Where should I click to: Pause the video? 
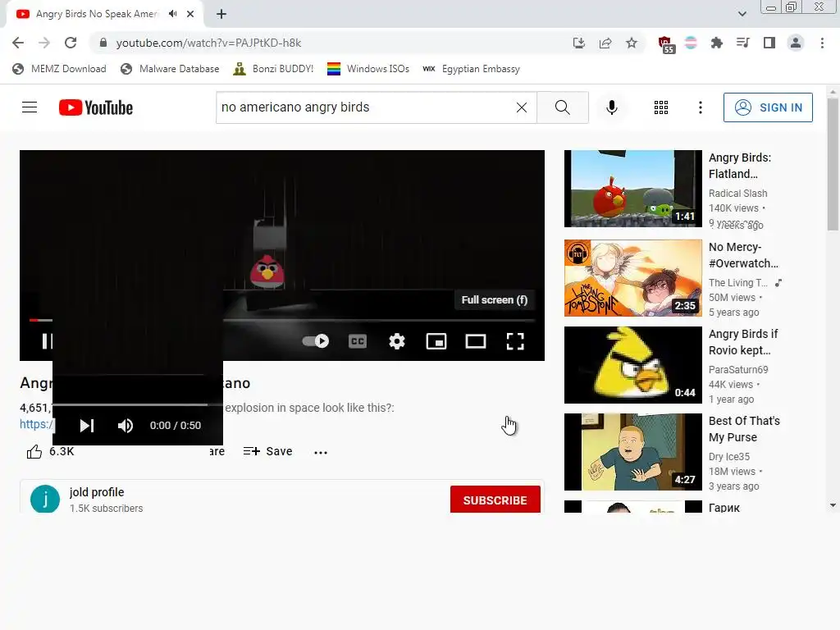[47, 341]
